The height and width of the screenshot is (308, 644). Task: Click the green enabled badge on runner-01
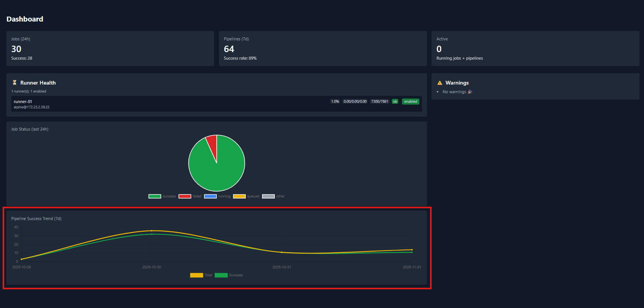click(411, 102)
